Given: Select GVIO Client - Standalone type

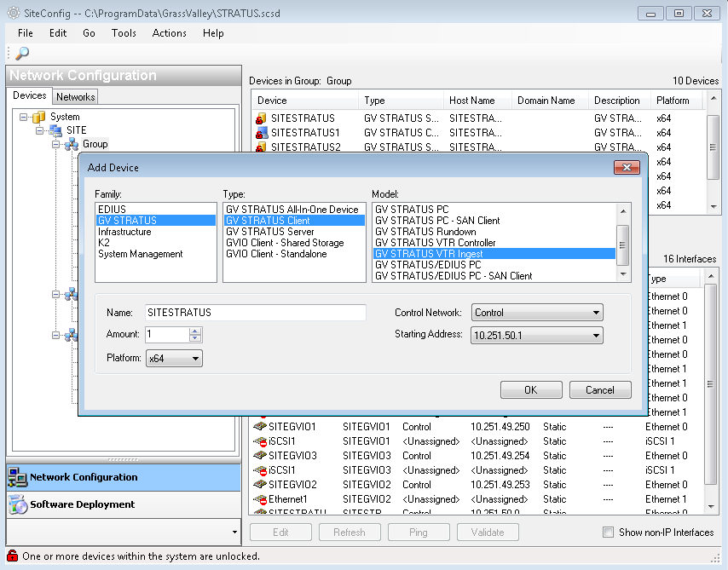Looking at the screenshot, I should click(x=294, y=254).
